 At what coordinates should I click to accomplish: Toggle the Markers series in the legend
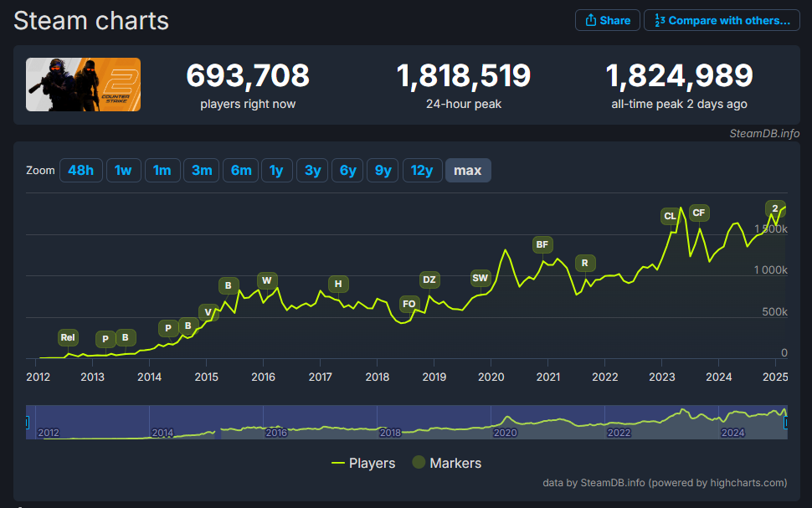(447, 463)
